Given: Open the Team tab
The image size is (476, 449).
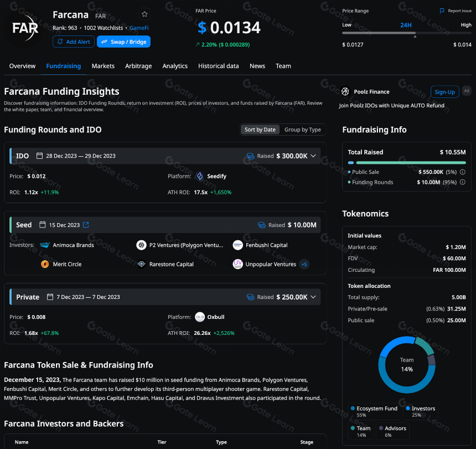Looking at the screenshot, I should pyautogui.click(x=283, y=66).
